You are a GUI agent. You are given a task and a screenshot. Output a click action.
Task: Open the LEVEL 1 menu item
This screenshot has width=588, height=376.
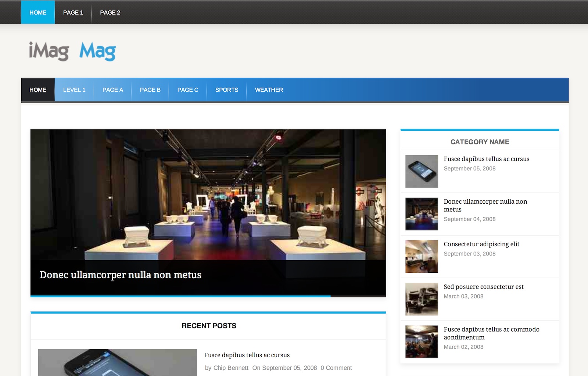pyautogui.click(x=74, y=90)
